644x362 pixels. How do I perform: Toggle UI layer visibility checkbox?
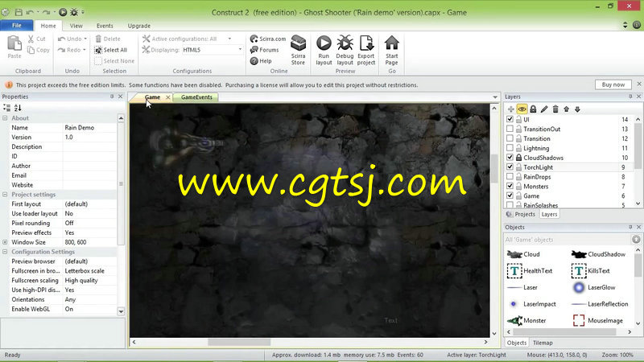point(510,119)
